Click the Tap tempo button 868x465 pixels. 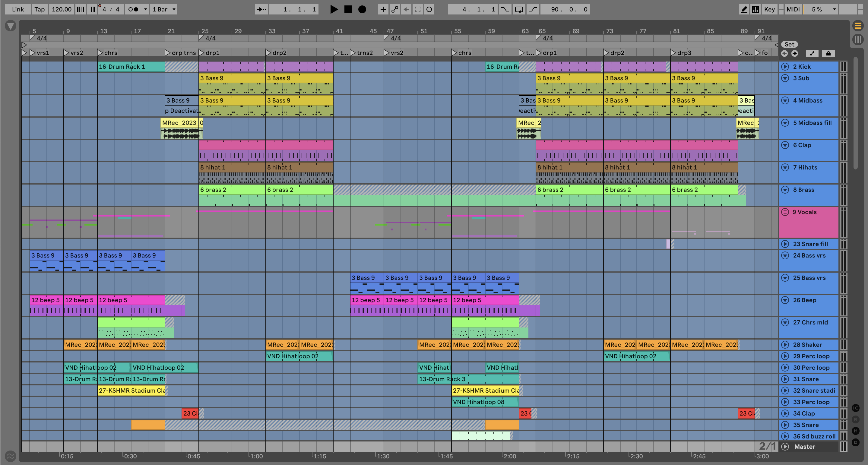[40, 9]
